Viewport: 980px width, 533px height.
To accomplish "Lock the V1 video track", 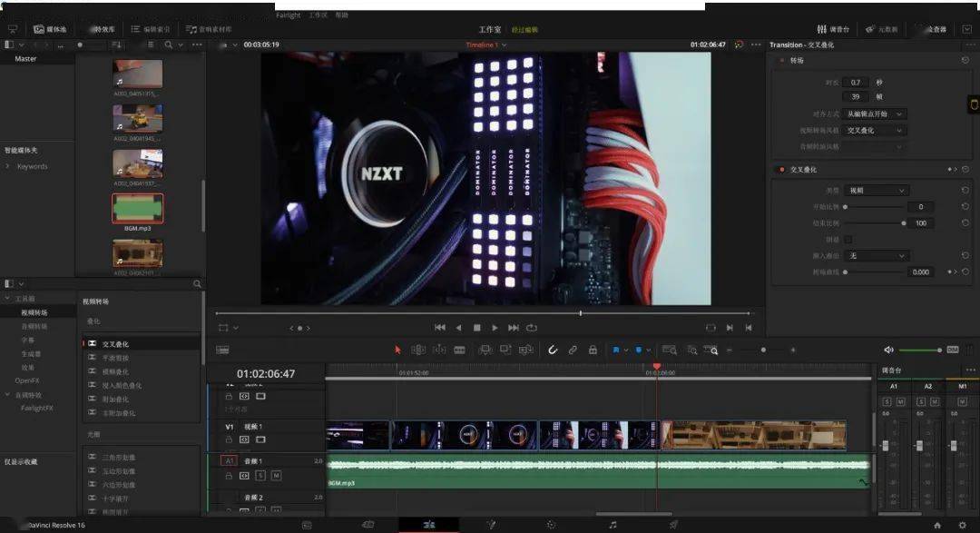I will point(229,439).
